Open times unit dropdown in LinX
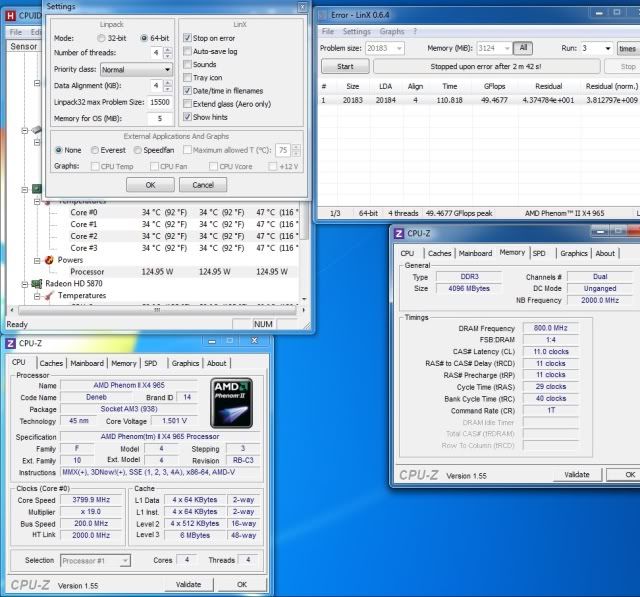 628,48
